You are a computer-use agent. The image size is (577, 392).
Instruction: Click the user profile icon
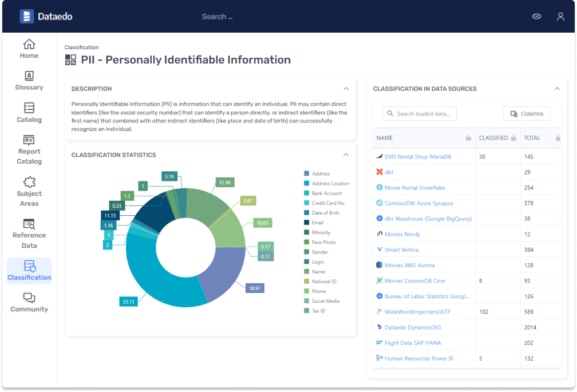pyautogui.click(x=560, y=17)
